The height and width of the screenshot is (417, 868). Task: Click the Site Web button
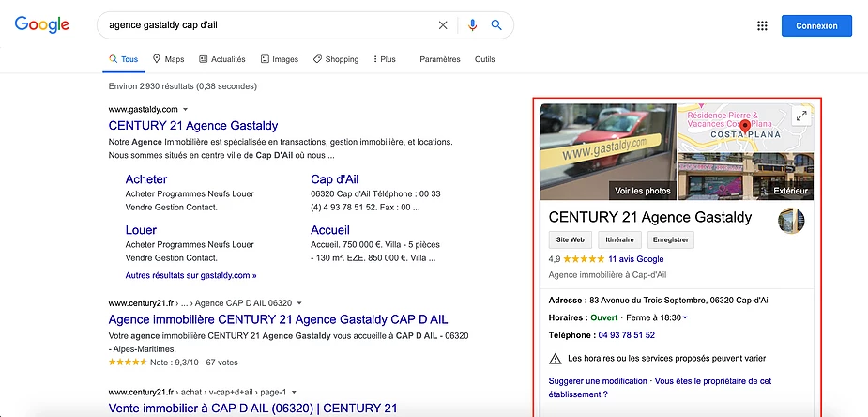571,239
